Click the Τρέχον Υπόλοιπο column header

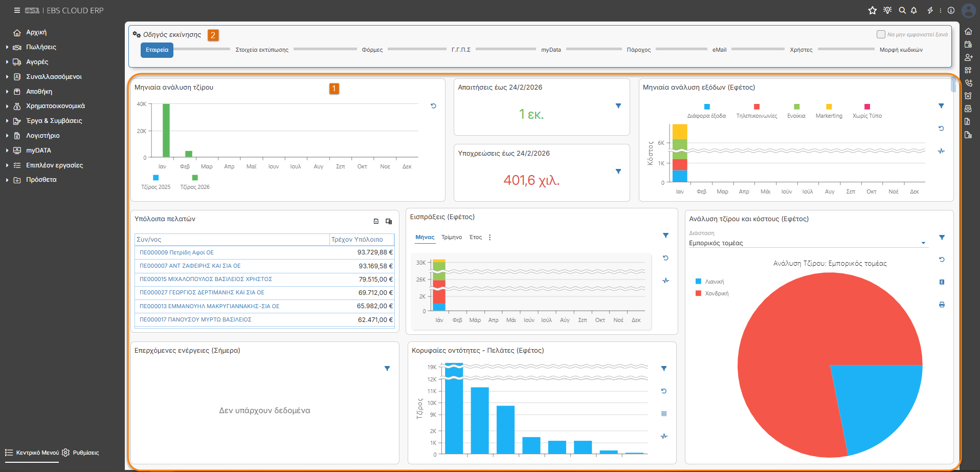pyautogui.click(x=362, y=240)
